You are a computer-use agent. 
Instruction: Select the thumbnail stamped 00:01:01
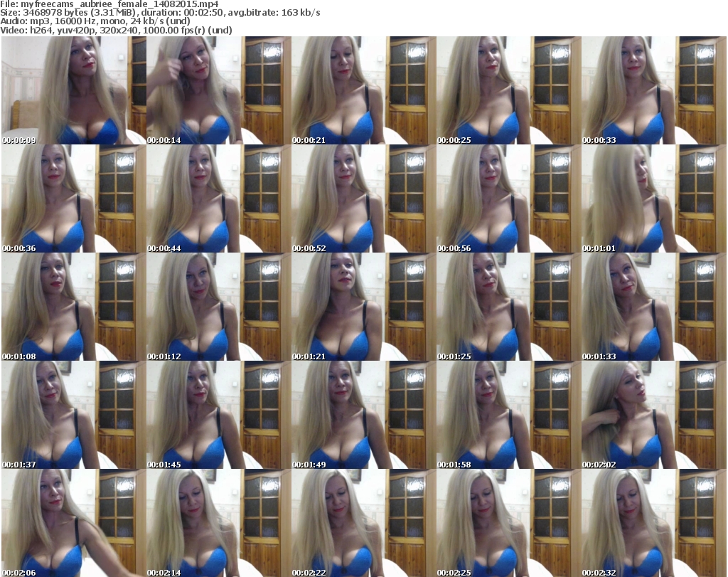654,198
